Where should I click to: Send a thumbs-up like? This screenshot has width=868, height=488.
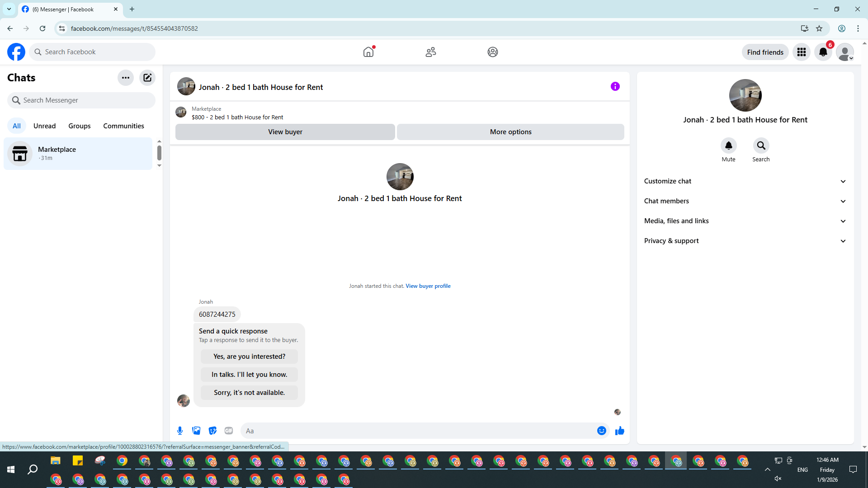point(620,431)
